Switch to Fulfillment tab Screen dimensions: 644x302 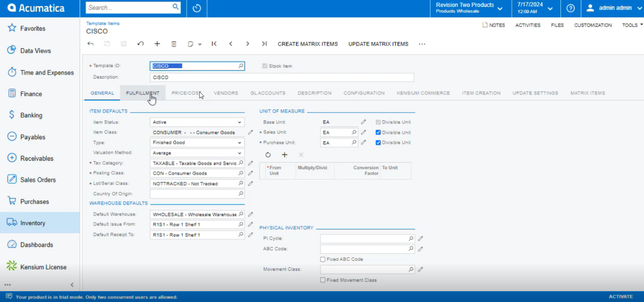pos(142,93)
